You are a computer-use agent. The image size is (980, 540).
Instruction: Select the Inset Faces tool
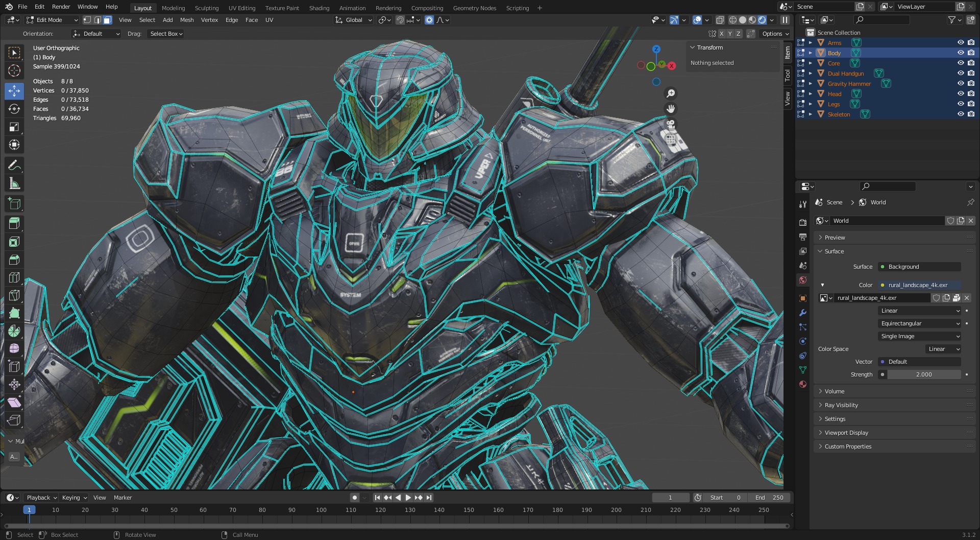tap(14, 242)
